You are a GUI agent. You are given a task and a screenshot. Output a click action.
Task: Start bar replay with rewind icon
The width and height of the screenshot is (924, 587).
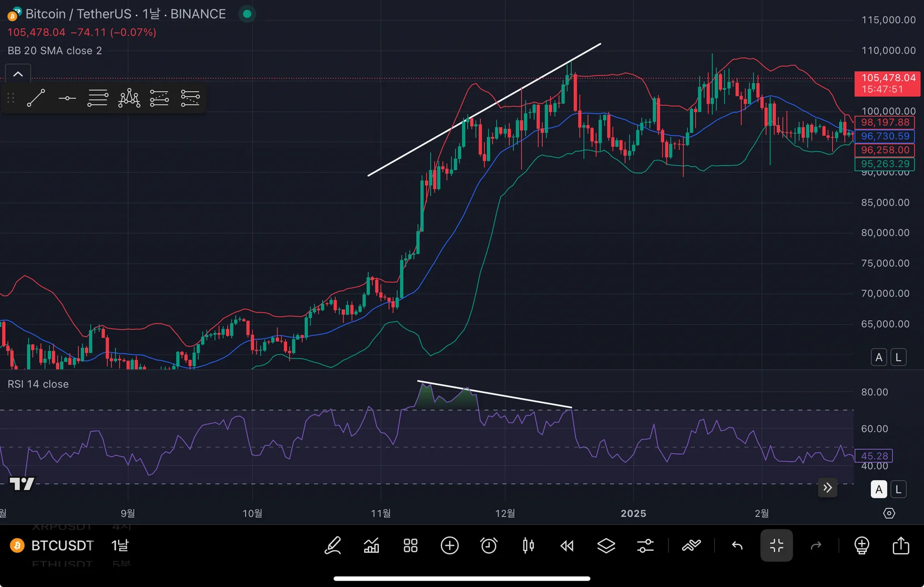pos(567,545)
